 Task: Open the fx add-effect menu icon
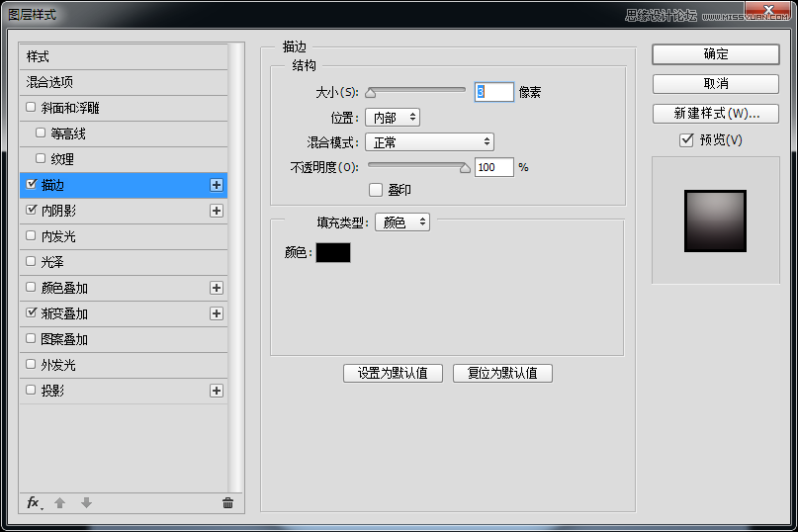click(34, 503)
